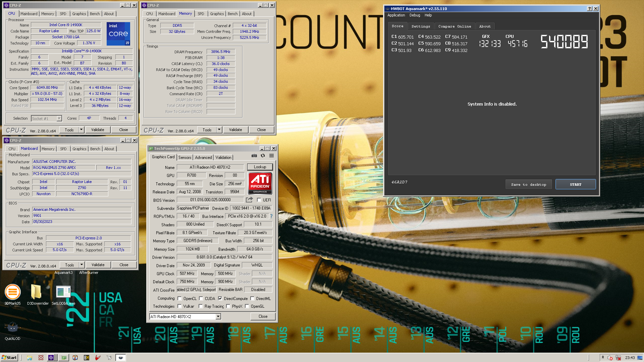Open the Sensors tab in GPU-Z
This screenshot has width=644, height=362.
(x=185, y=158)
